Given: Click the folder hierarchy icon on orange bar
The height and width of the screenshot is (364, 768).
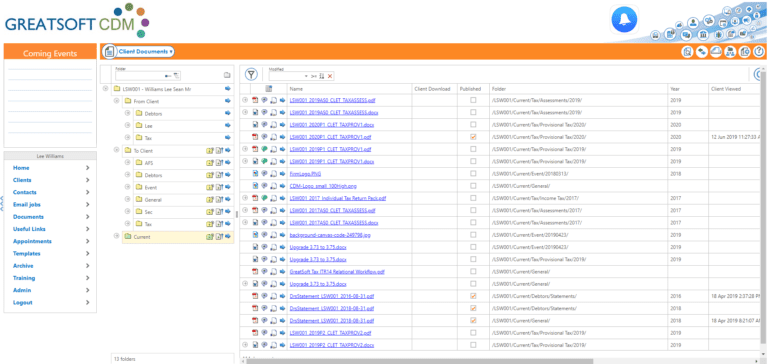Looking at the screenshot, I should click(x=730, y=51).
